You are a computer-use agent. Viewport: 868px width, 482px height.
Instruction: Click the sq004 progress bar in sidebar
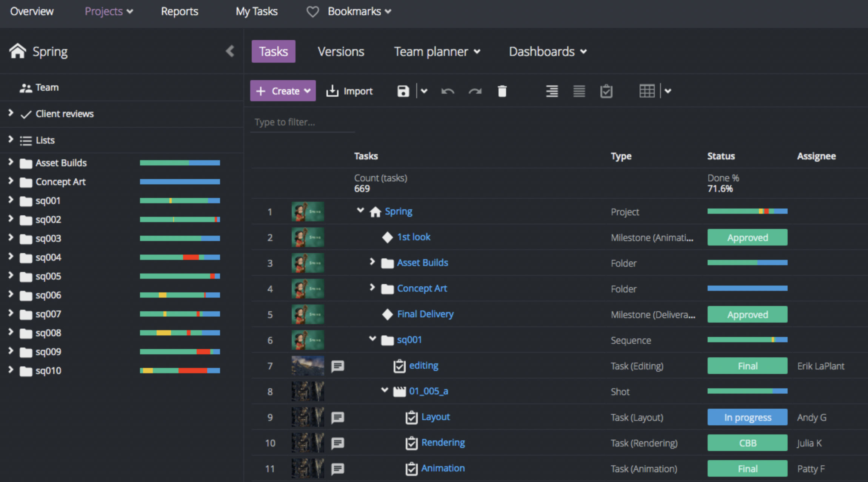point(180,257)
